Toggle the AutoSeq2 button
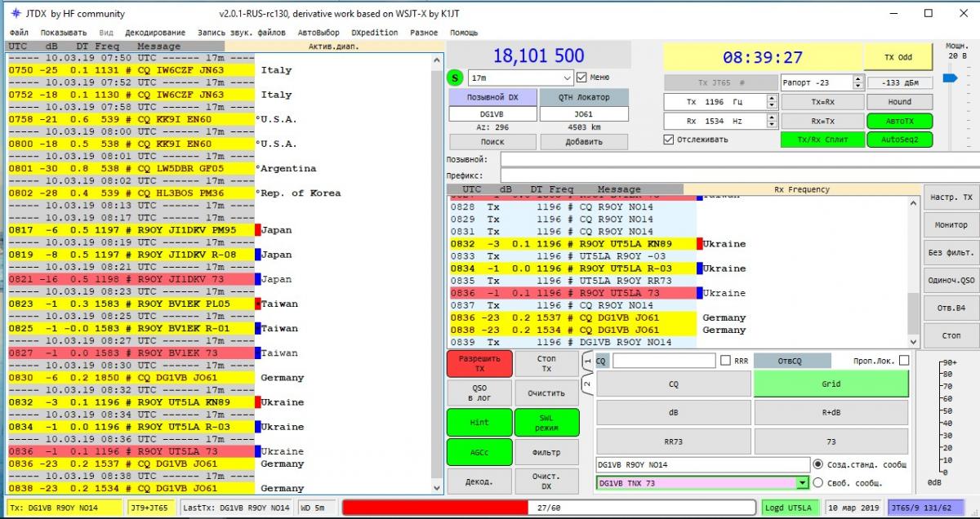Image resolution: width=980 pixels, height=519 pixels. 899,140
